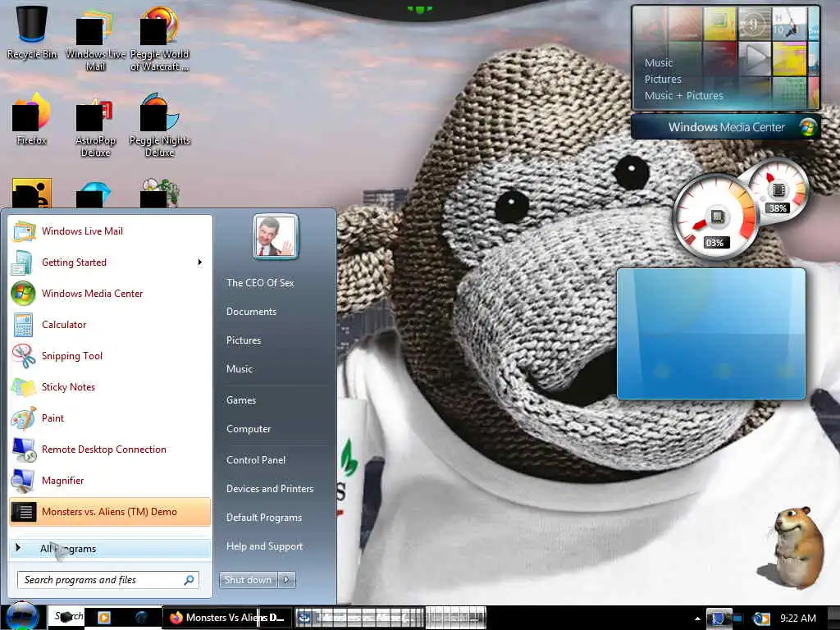Open Pictures from Start menu

tap(244, 340)
